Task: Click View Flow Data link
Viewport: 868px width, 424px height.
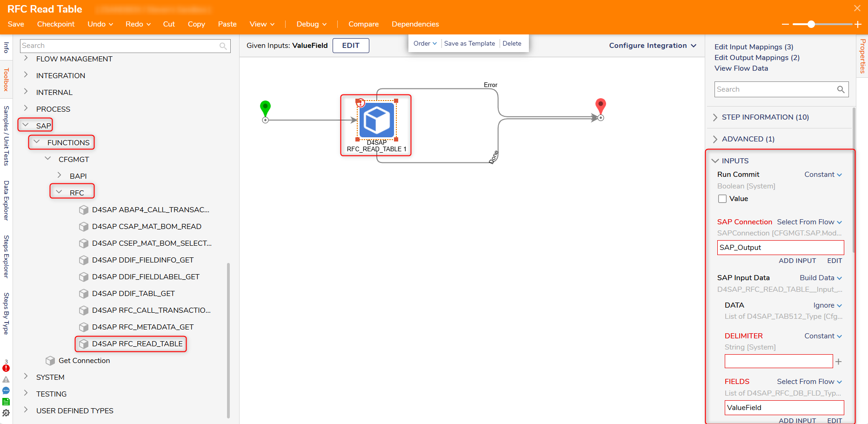Action: (x=741, y=68)
